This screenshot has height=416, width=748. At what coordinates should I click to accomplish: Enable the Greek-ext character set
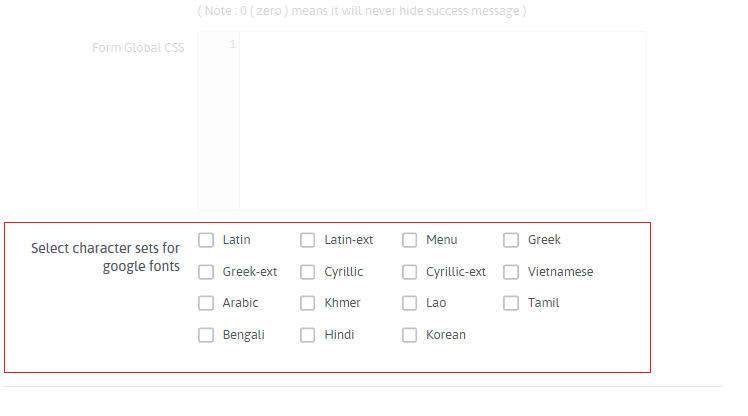click(x=206, y=272)
